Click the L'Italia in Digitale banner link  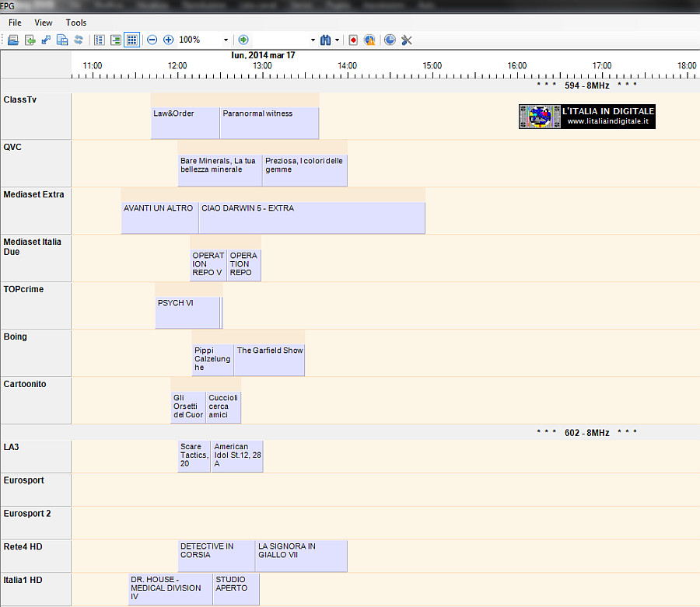[x=587, y=117]
